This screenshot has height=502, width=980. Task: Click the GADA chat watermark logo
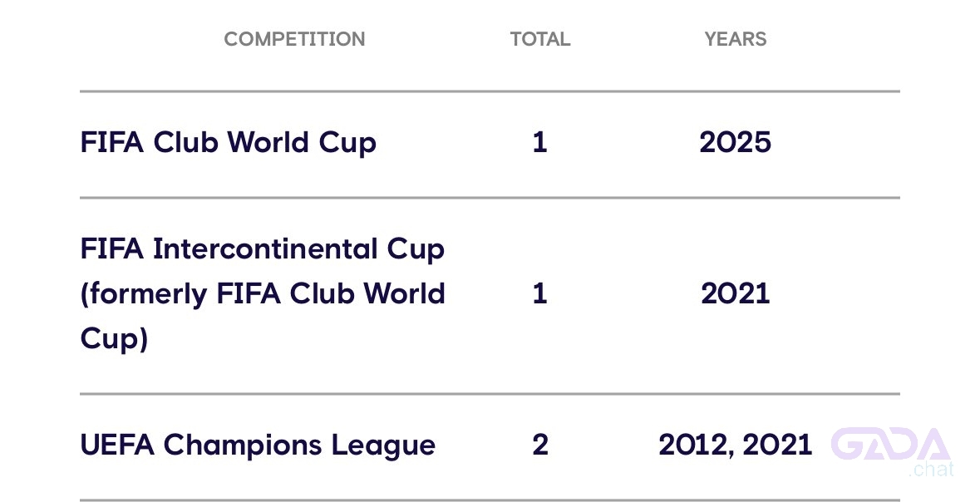(x=891, y=451)
